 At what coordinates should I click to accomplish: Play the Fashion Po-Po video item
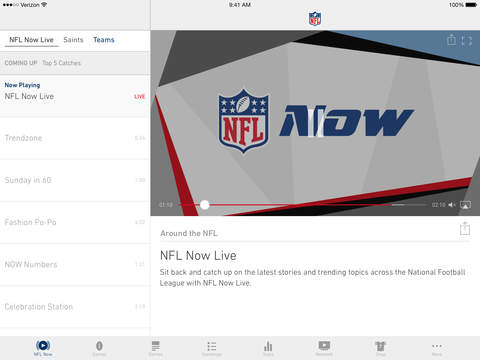(x=75, y=222)
